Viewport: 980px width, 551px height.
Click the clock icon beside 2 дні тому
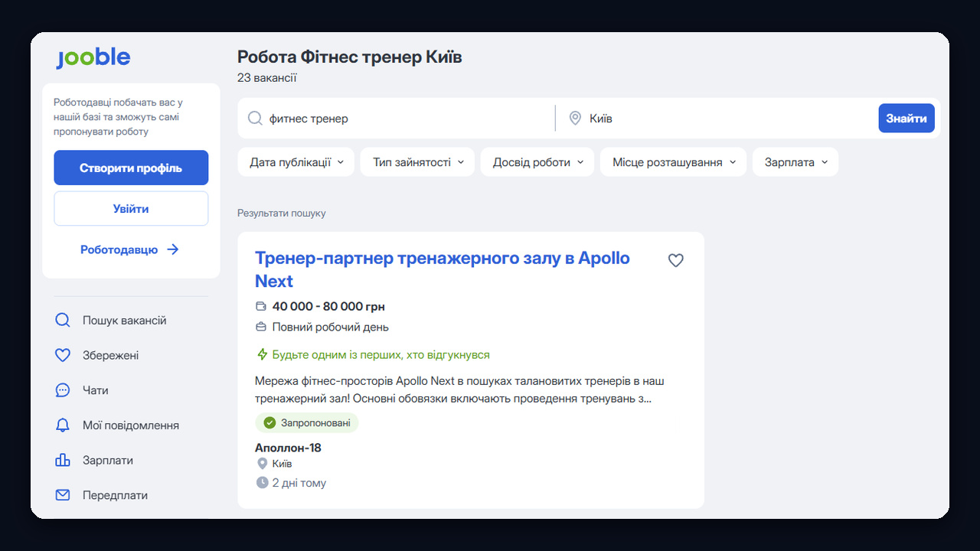[x=262, y=483]
